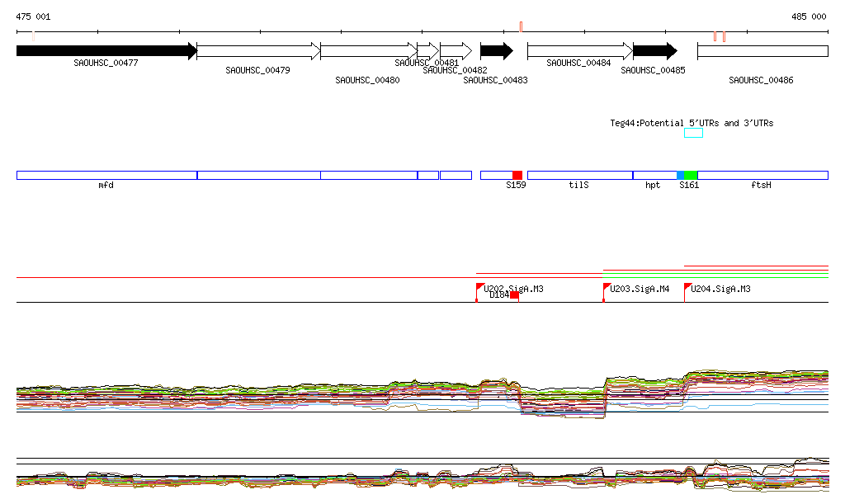The image size is (845, 504).
Task: Select the SAOUHSC_00480 gene arrow
Action: point(369,51)
